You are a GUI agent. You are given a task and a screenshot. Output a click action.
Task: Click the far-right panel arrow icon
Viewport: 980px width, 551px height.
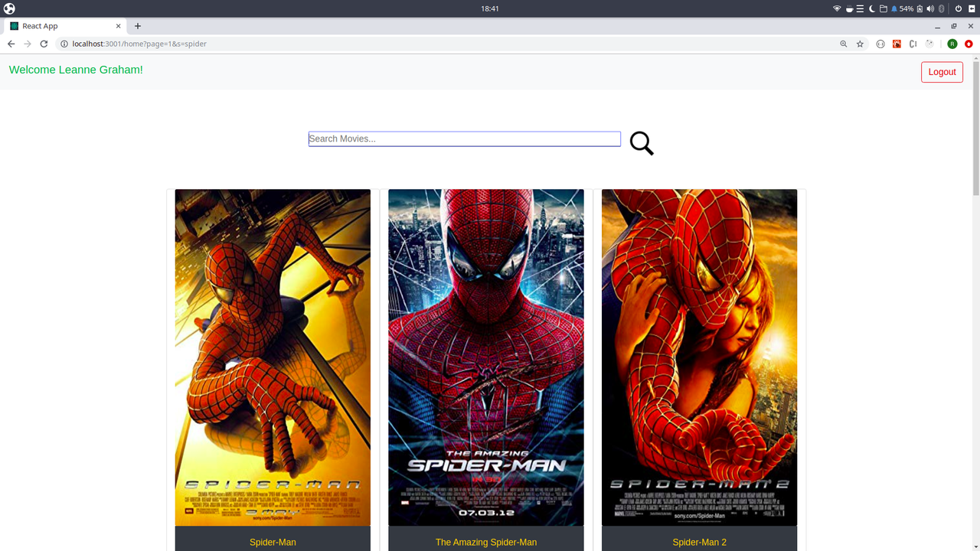coord(971,8)
